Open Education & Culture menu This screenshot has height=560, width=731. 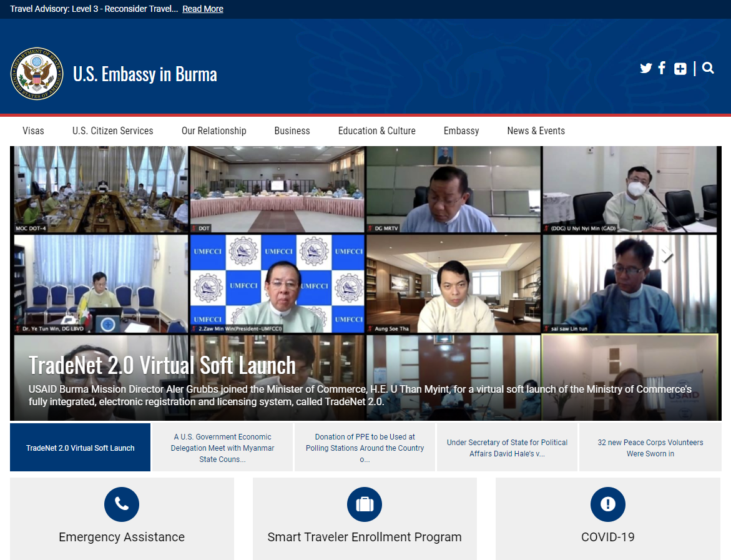click(x=376, y=130)
